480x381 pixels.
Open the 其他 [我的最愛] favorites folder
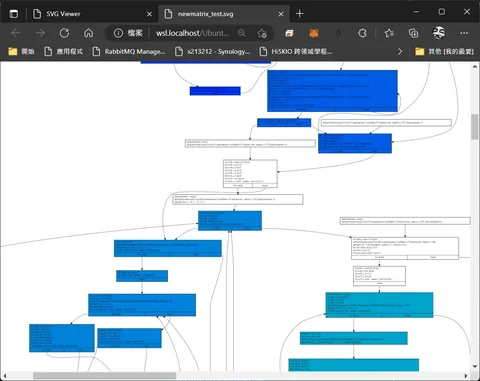point(444,51)
